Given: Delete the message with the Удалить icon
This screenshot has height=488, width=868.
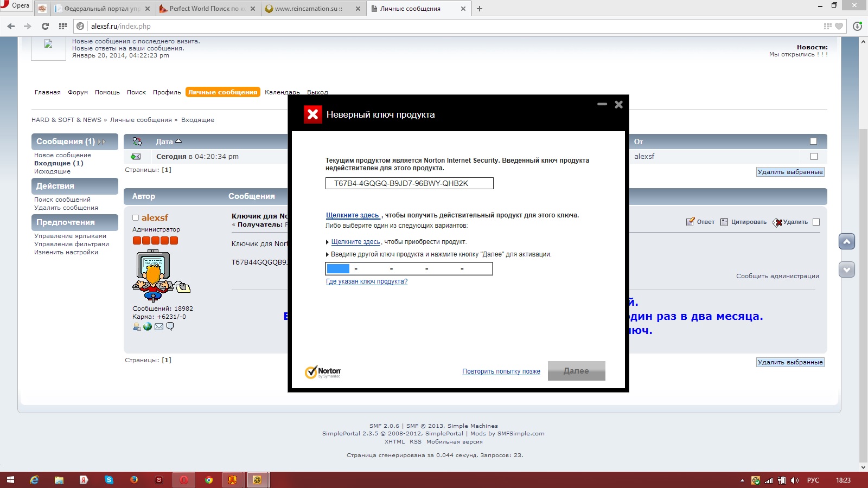Looking at the screenshot, I should pos(790,222).
